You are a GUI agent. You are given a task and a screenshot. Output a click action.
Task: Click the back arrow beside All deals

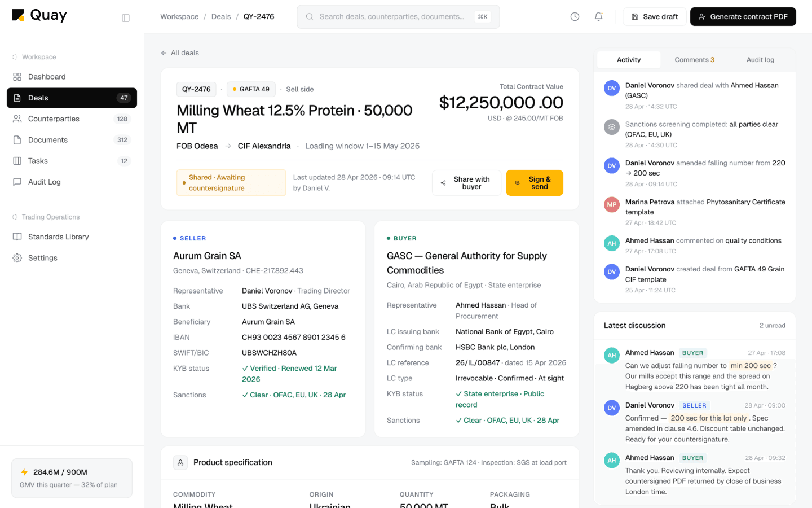tap(164, 53)
